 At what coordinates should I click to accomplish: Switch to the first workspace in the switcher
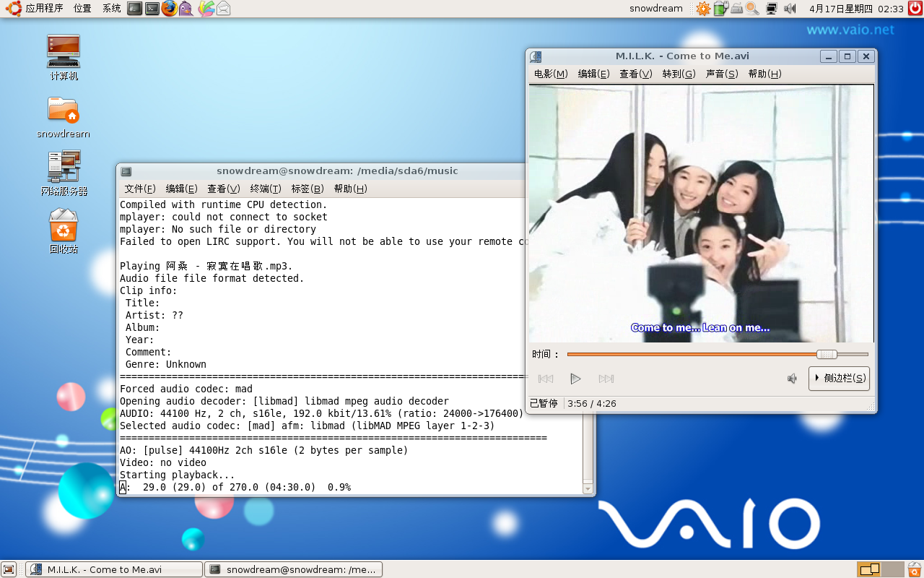tap(868, 569)
